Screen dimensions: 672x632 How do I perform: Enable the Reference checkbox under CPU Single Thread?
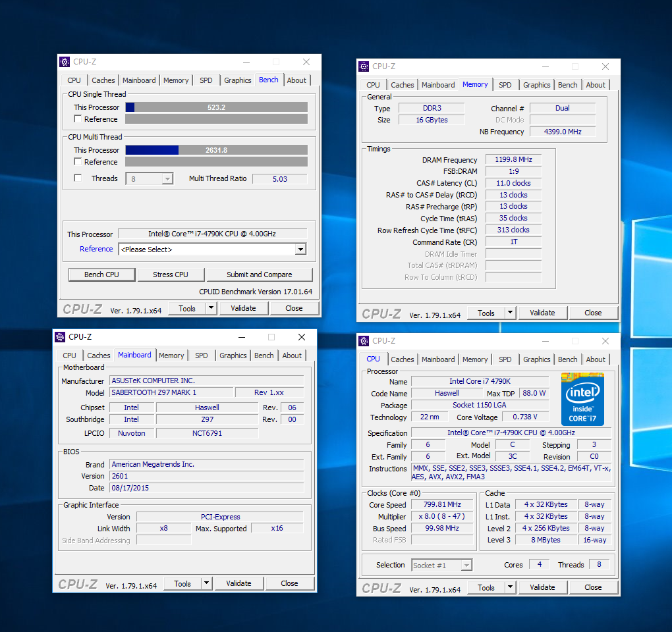pyautogui.click(x=78, y=119)
